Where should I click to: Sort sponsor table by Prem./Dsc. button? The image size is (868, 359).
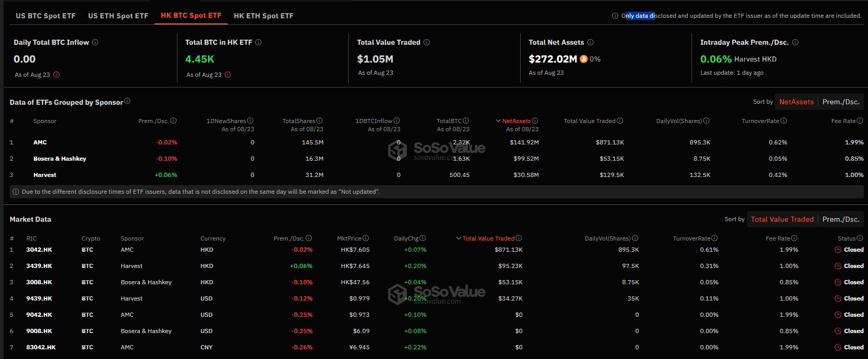point(841,102)
